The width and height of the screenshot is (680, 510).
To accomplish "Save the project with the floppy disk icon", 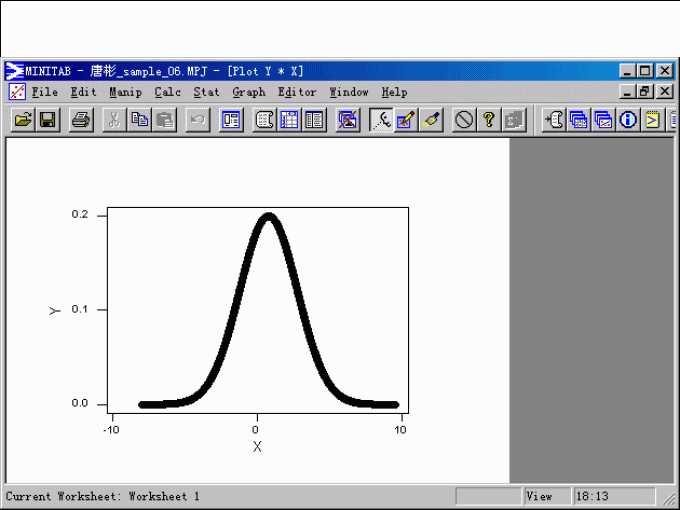I will [47, 120].
